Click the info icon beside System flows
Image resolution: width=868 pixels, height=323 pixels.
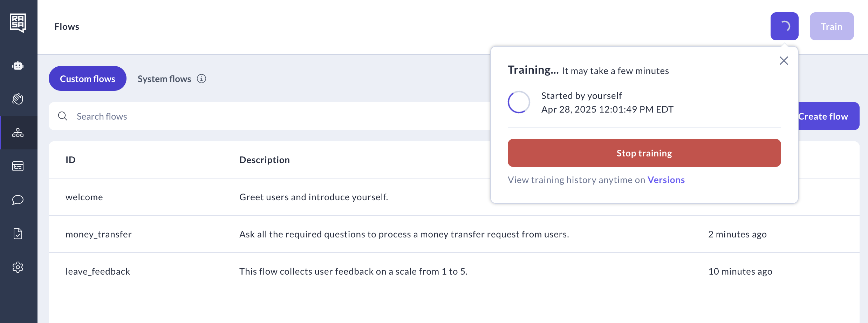pos(201,79)
